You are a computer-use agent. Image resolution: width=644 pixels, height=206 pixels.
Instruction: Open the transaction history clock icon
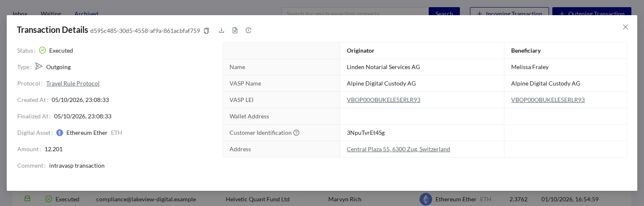248,30
